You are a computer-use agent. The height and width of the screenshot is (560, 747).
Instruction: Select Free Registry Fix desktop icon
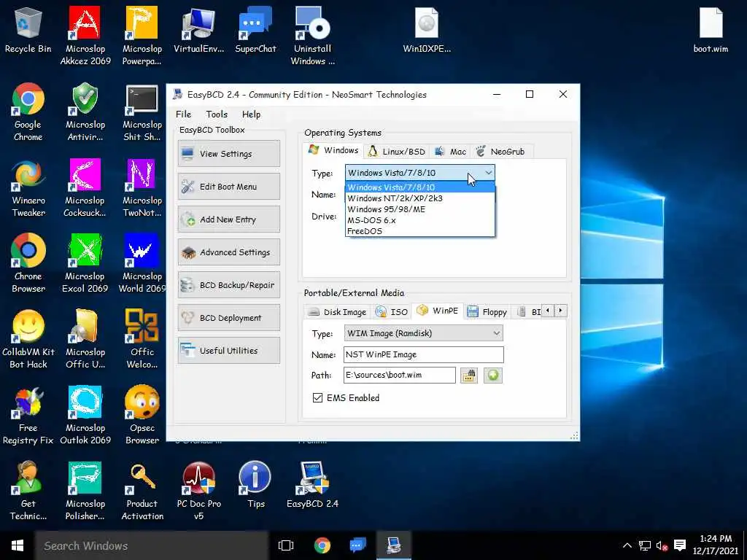(28, 415)
